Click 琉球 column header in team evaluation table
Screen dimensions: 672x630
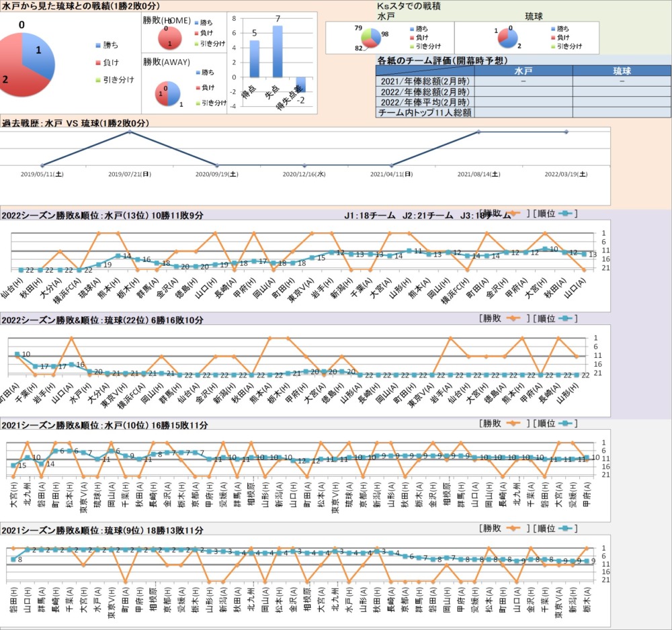622,71
